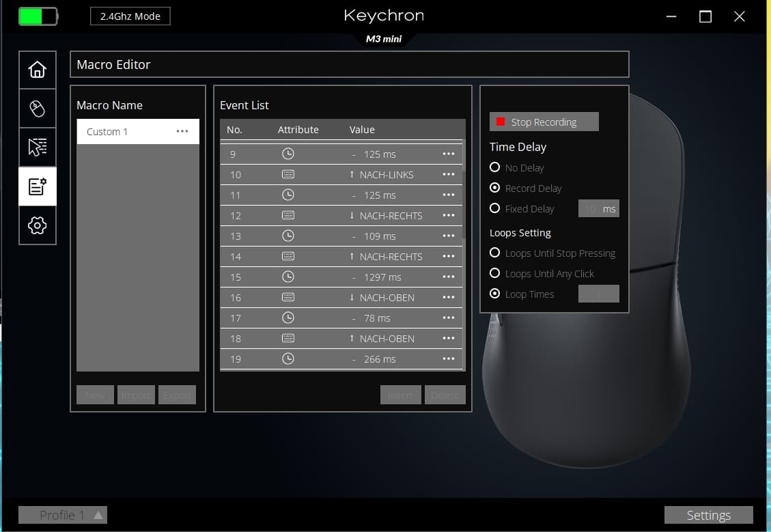Open the Home page in the sidebar
The image size is (771, 532).
coord(38,70)
